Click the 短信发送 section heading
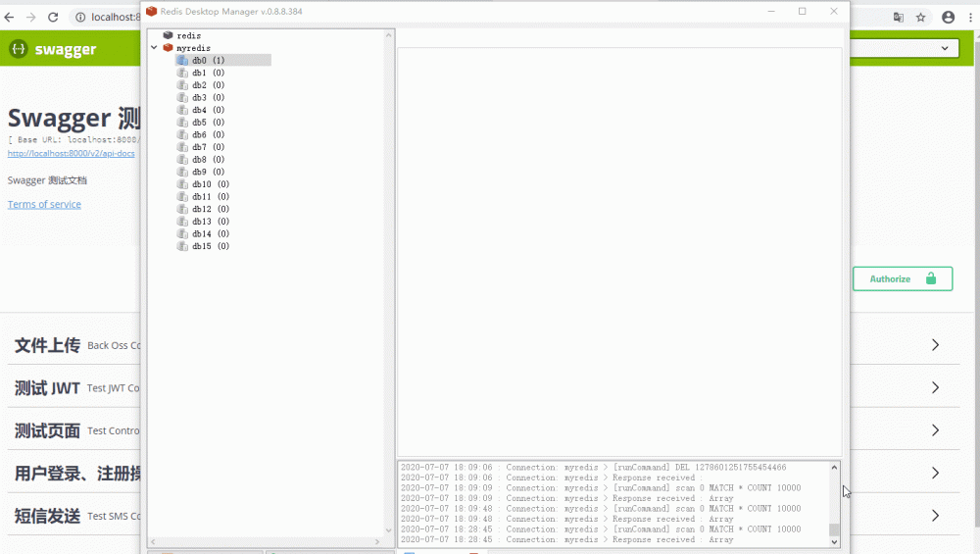This screenshot has width=980, height=554. (47, 516)
